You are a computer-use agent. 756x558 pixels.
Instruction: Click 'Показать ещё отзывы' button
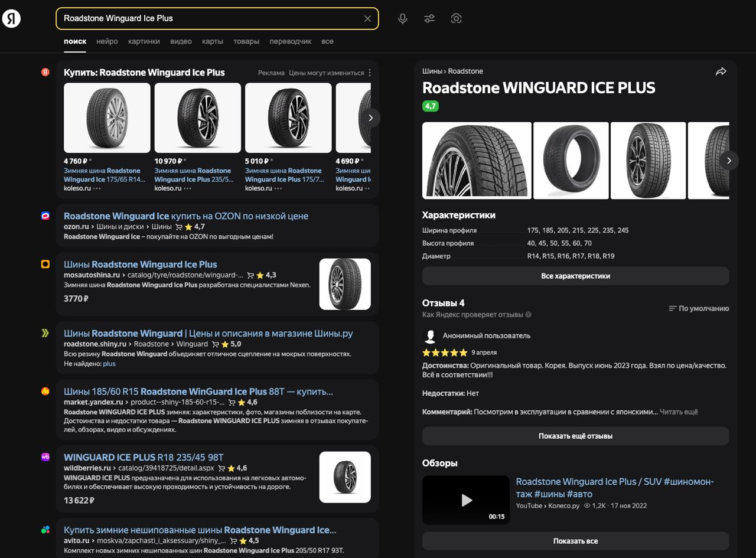[575, 436]
